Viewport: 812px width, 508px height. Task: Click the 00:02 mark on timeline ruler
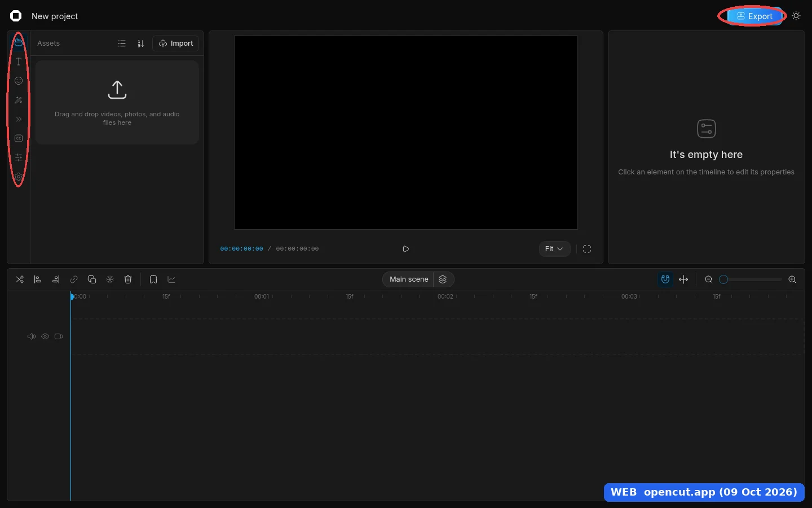pos(445,296)
